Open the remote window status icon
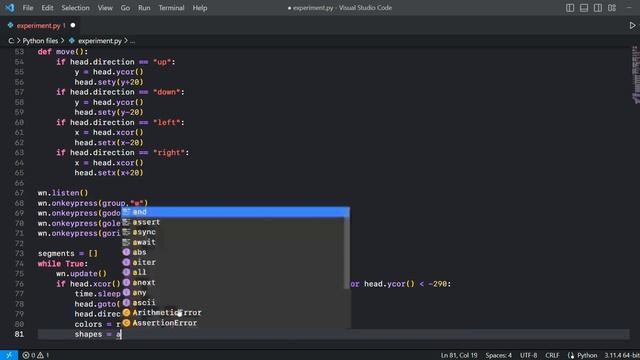 click(9, 355)
